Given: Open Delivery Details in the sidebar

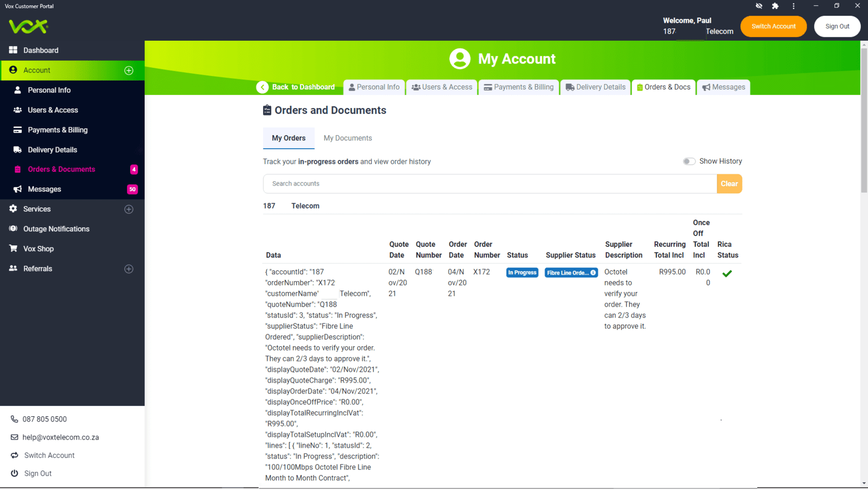Looking at the screenshot, I should (x=53, y=149).
